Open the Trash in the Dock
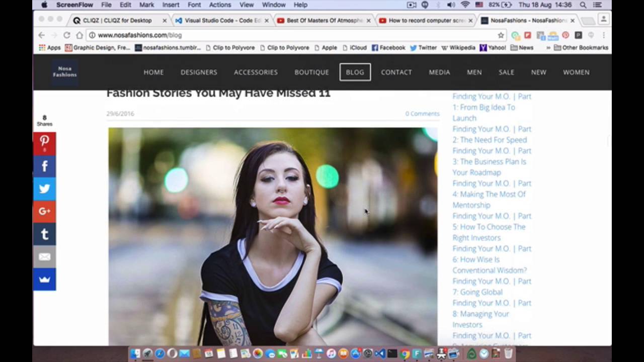Viewport: 644px width, 362px height. (508, 354)
